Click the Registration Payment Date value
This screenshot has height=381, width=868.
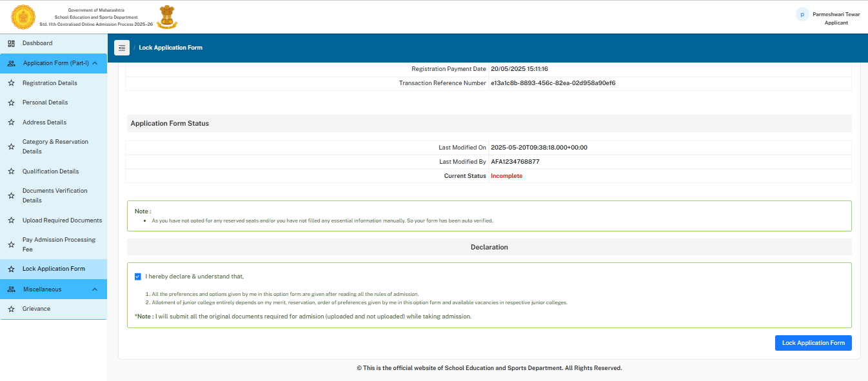tap(519, 69)
